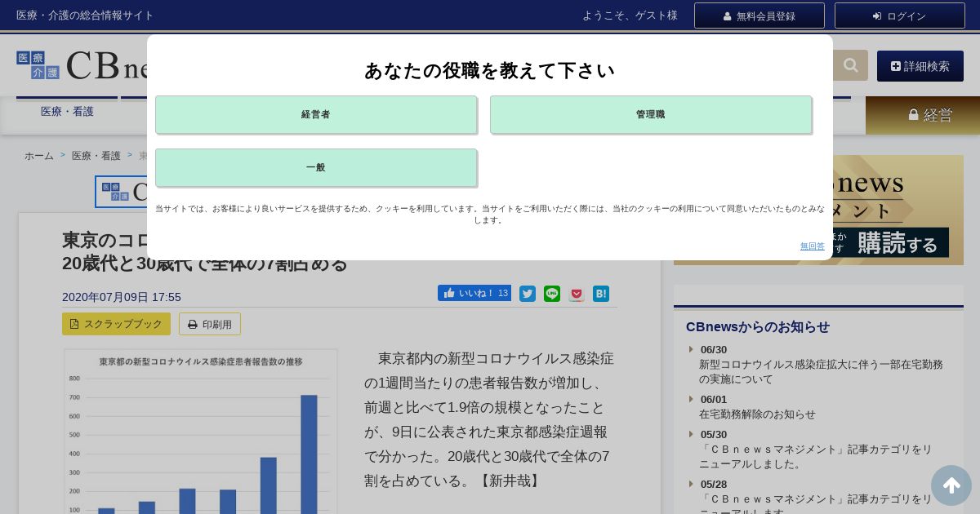Open 印刷用 print view
The image size is (980, 514).
210,324
